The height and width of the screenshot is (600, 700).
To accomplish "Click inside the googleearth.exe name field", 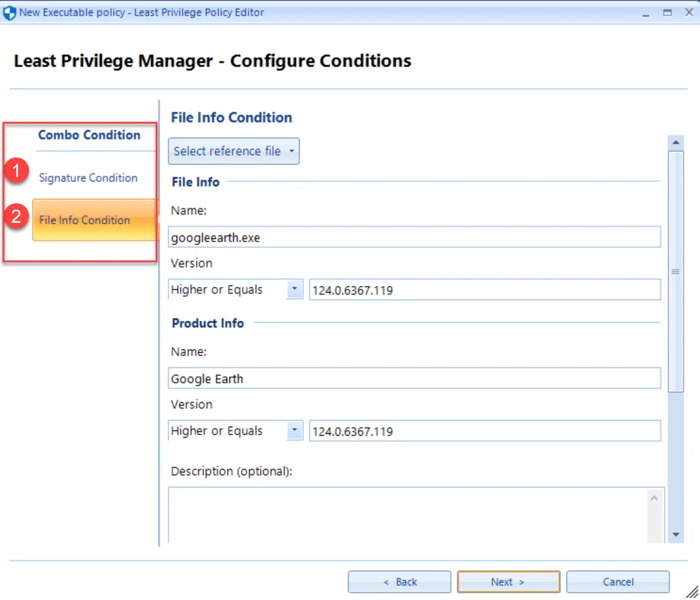I will (x=414, y=237).
